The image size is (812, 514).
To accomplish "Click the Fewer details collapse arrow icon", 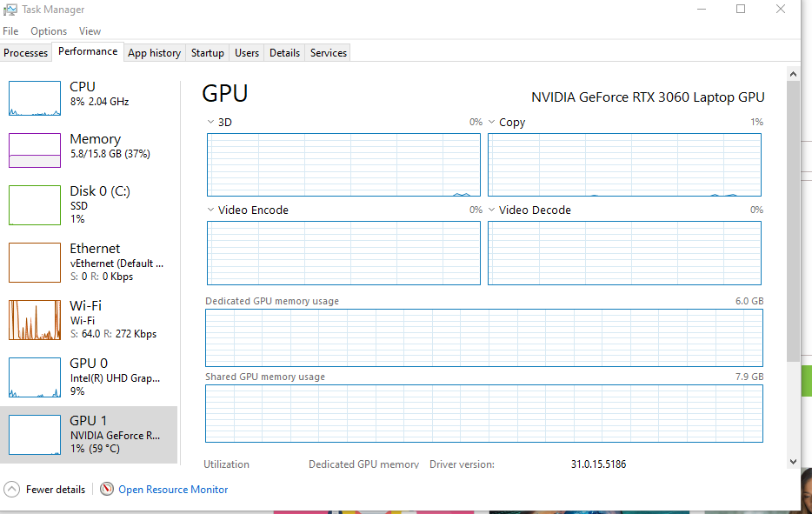I will pyautogui.click(x=11, y=489).
